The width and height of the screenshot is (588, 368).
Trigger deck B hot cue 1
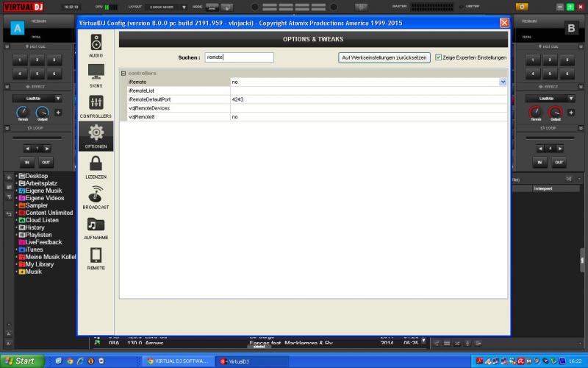533,60
